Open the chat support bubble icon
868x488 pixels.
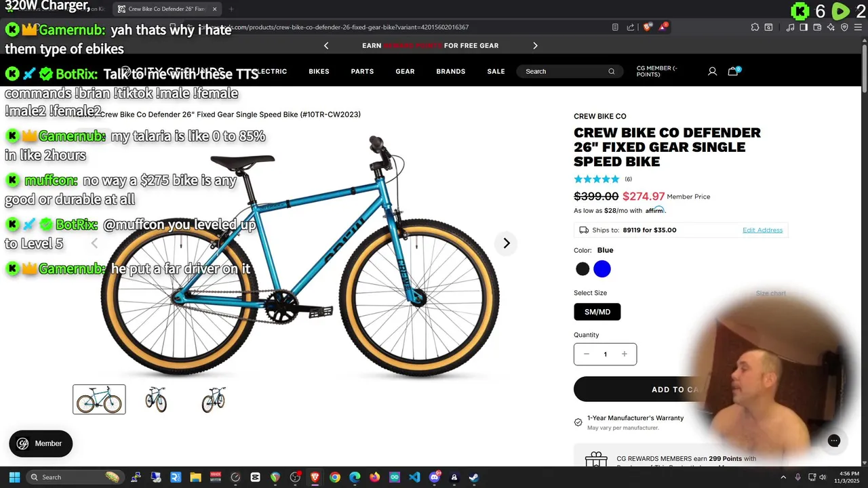click(834, 441)
